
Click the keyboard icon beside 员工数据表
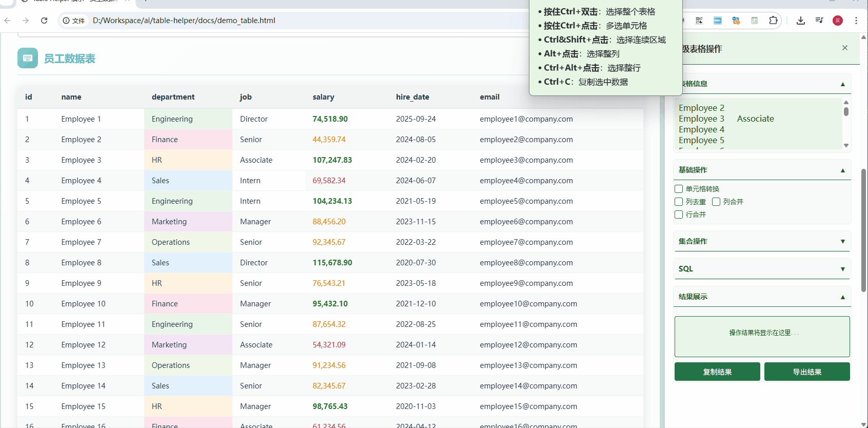point(28,58)
